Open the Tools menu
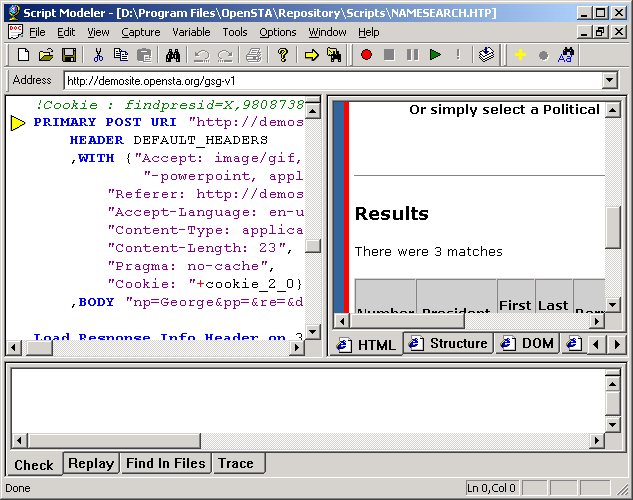The height and width of the screenshot is (500, 633). point(235,32)
